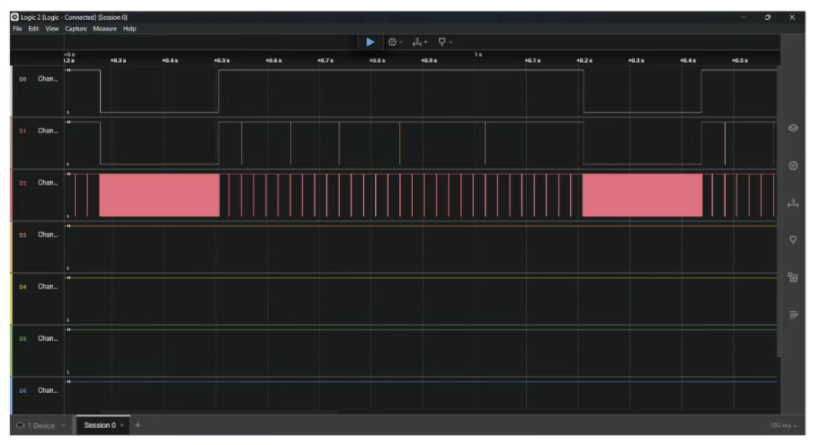
Task: Open the 100 ms zoom level selector
Action: (x=783, y=426)
